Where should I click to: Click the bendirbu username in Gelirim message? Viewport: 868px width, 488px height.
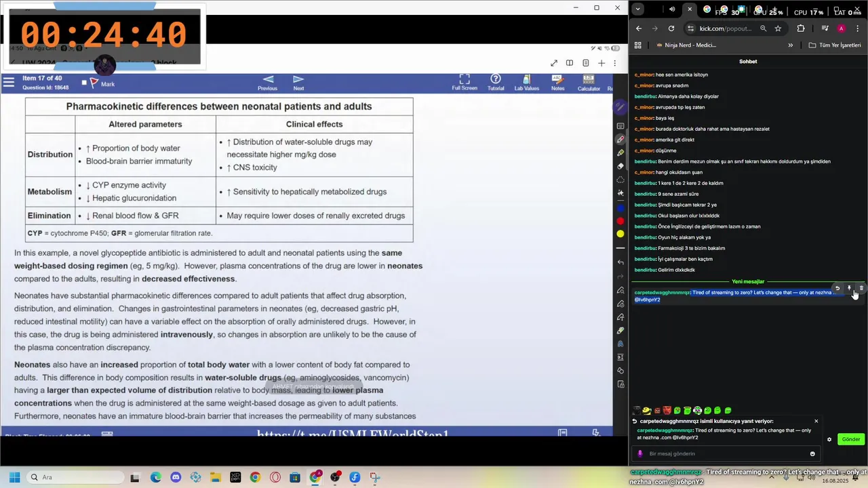click(x=645, y=270)
